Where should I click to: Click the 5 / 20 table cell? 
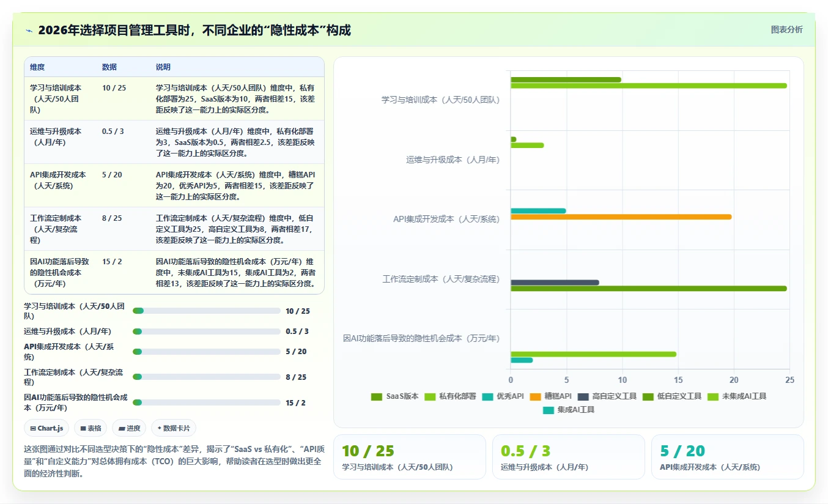pos(113,175)
